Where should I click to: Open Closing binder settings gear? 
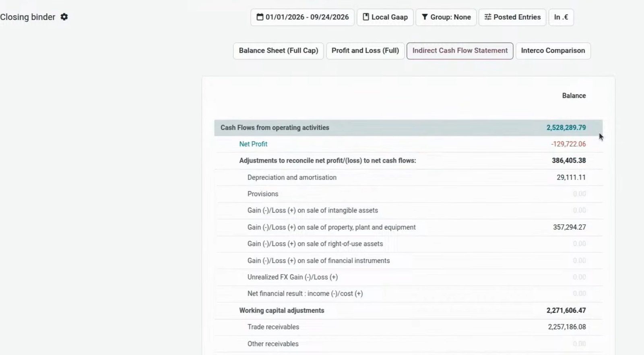pos(64,17)
